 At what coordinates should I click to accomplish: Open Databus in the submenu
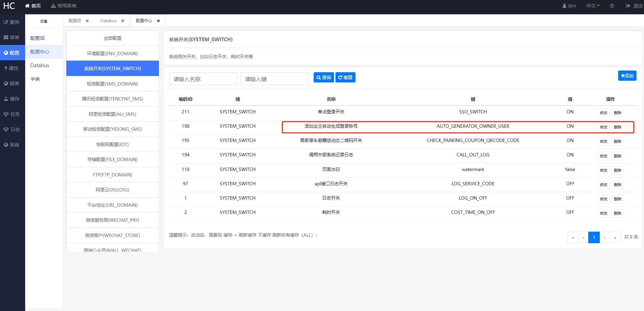click(44, 65)
